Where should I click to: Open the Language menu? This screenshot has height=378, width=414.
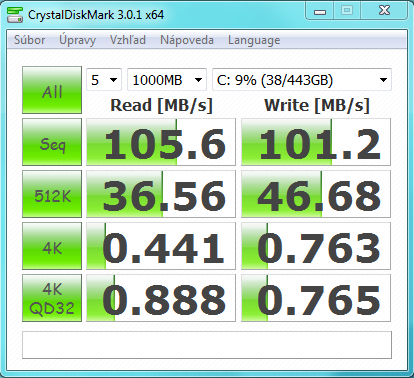[x=254, y=40]
